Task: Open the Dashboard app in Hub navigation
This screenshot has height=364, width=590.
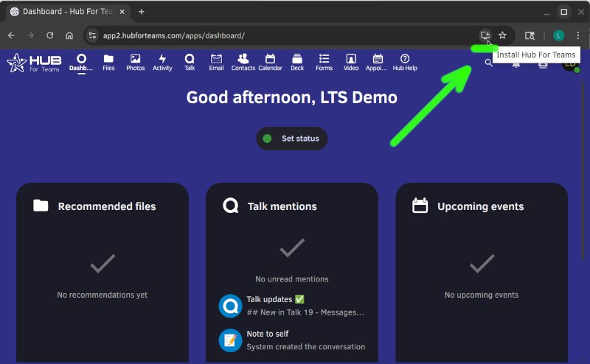Action: pyautogui.click(x=81, y=63)
